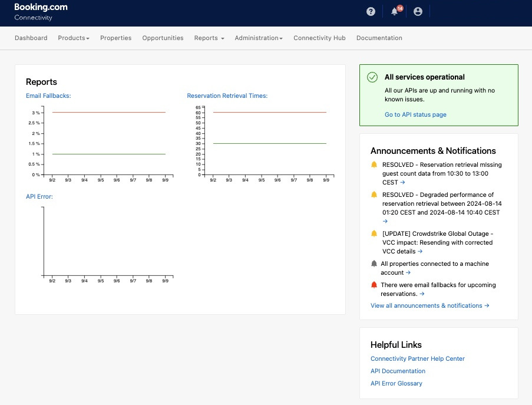The image size is (532, 405).
Task: Click the green all services operational checkmark
Action: click(372, 77)
